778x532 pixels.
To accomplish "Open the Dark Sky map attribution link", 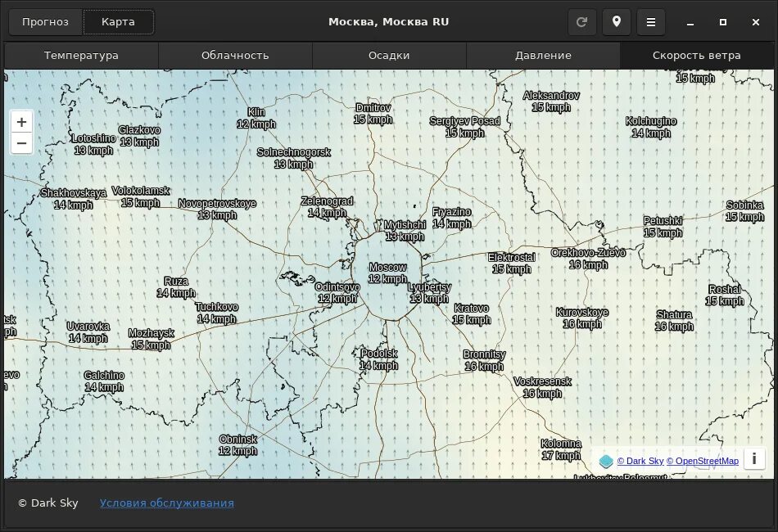I will 640,461.
